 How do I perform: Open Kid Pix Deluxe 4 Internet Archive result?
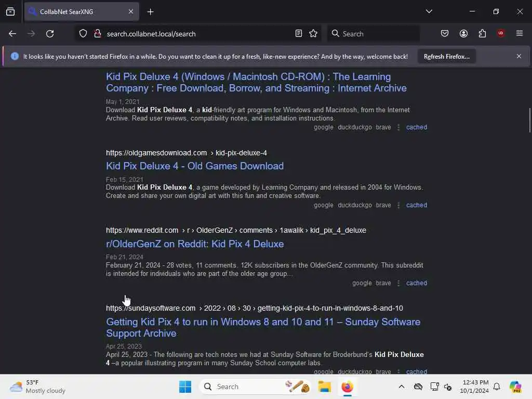click(x=256, y=83)
